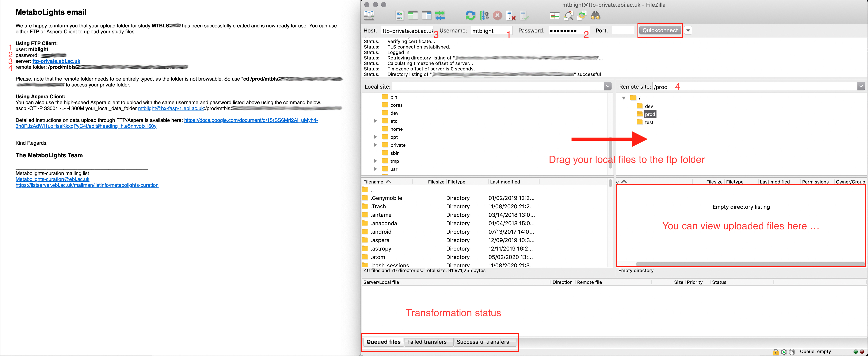Open the Local site path dropdown
Screen dimensions: 868x356
[608, 86]
